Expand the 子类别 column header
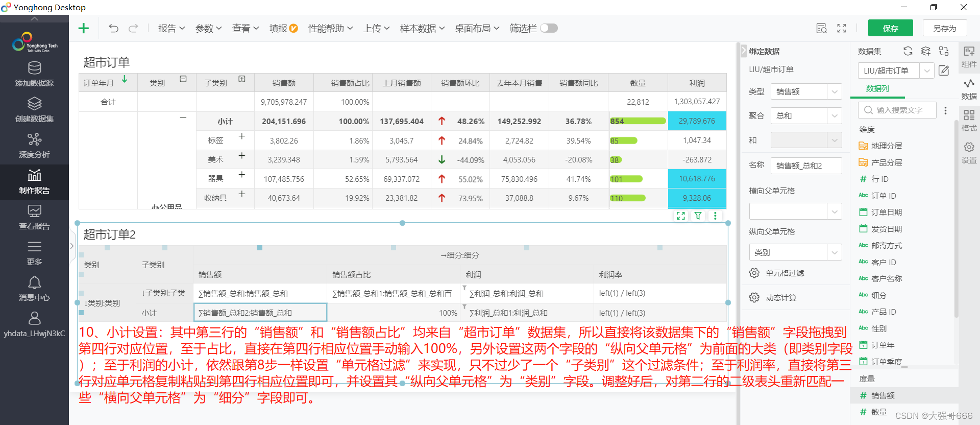Image resolution: width=980 pixels, height=425 pixels. tap(242, 79)
